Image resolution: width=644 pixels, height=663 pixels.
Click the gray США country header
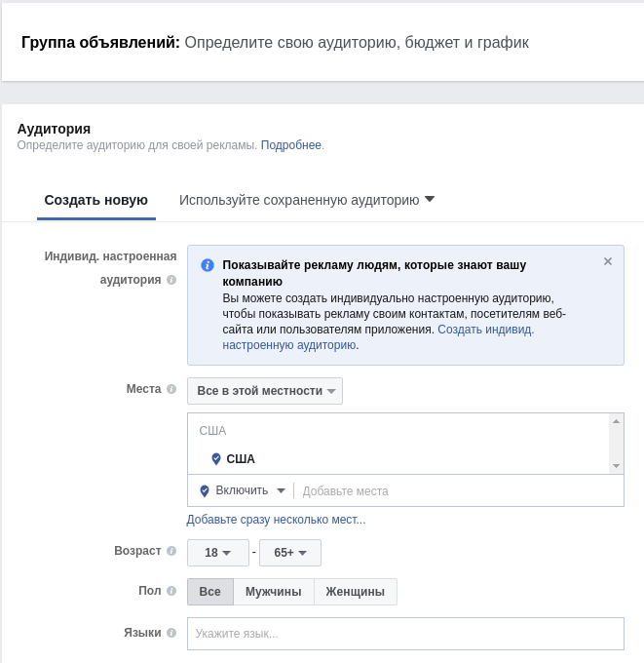pos(212,430)
